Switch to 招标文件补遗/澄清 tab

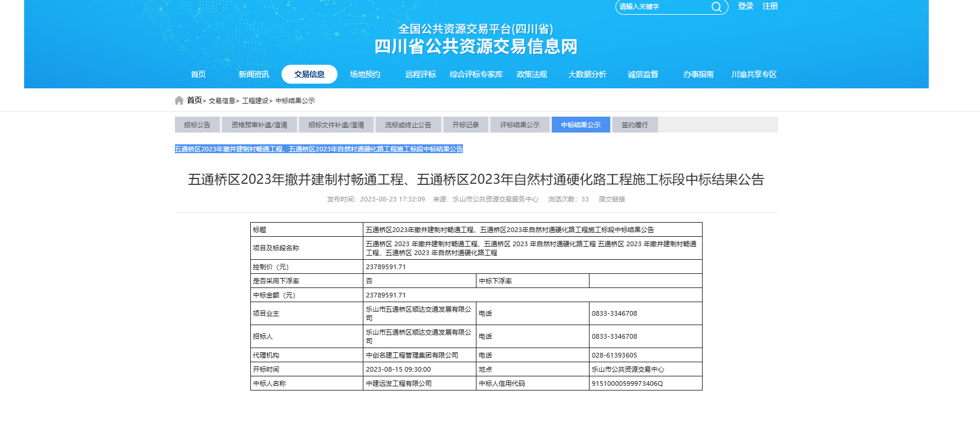[x=336, y=125]
